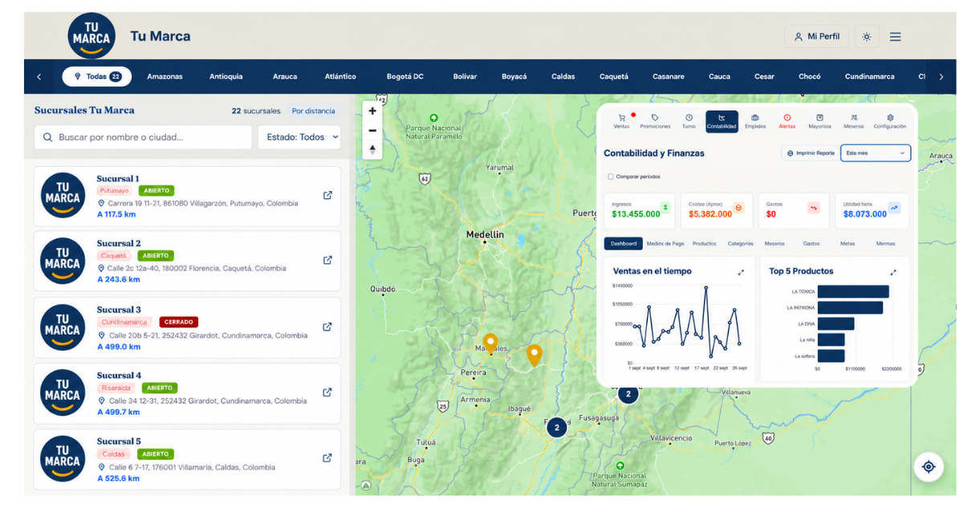Filter by Caldas department

[563, 77]
